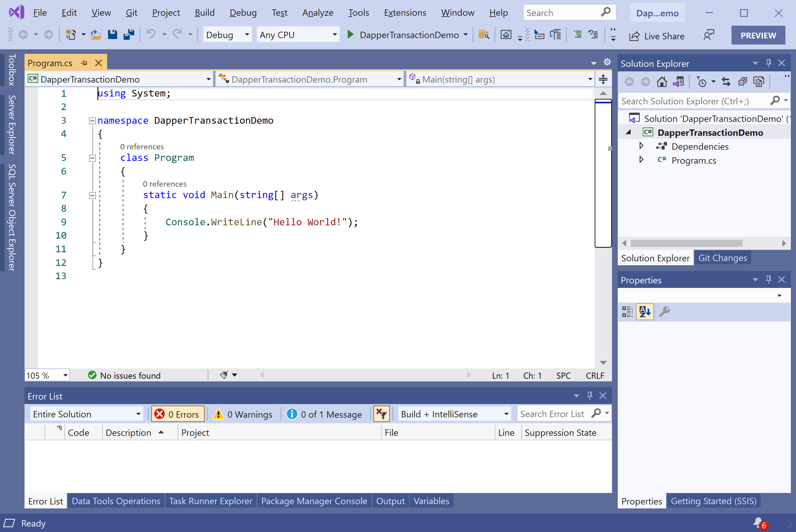Pin the Error List panel
Screen dimensions: 796x532
[590, 395]
